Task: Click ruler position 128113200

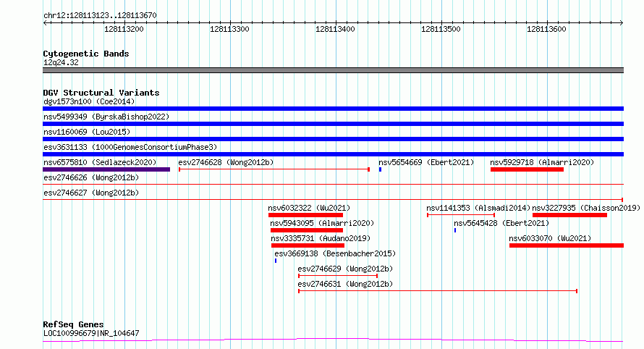Action: tap(124, 29)
